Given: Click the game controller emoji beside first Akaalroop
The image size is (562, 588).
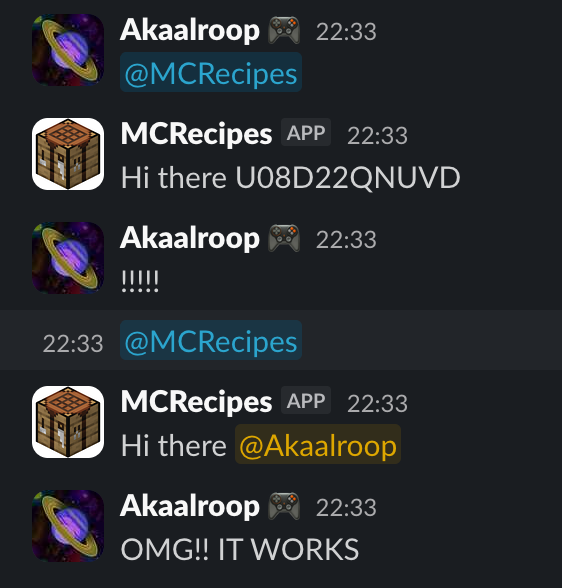Looking at the screenshot, I should [x=284, y=30].
